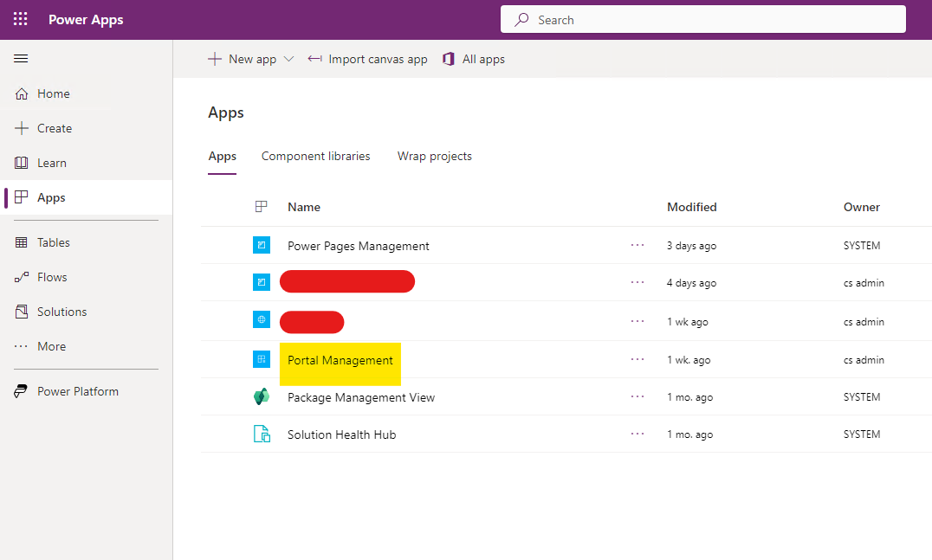This screenshot has width=932, height=560.
Task: Click All apps label
Action: point(484,60)
